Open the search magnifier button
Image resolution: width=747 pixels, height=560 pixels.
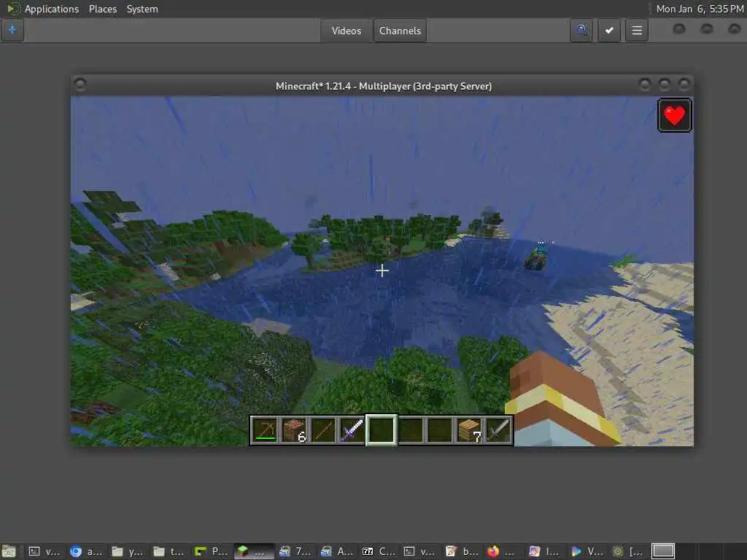click(581, 31)
